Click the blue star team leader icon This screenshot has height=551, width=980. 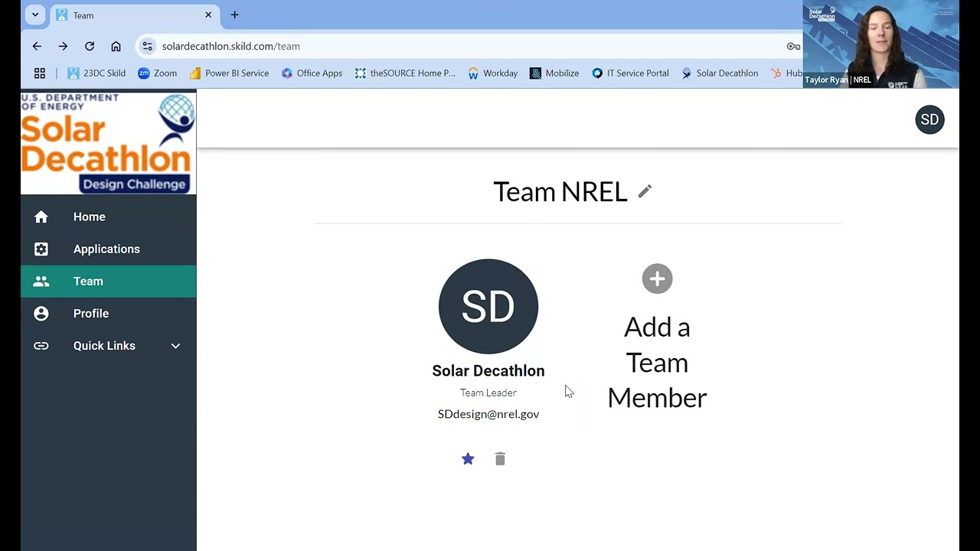pos(468,458)
